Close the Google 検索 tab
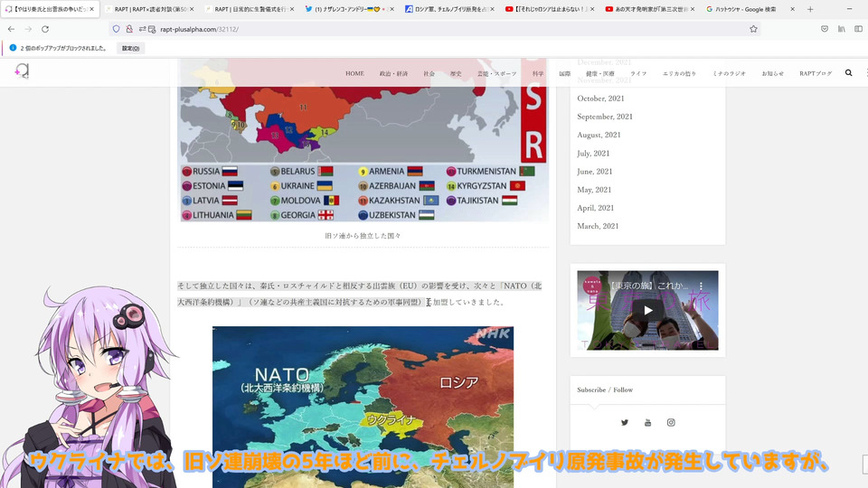Image resolution: width=868 pixels, height=488 pixels. click(x=792, y=9)
